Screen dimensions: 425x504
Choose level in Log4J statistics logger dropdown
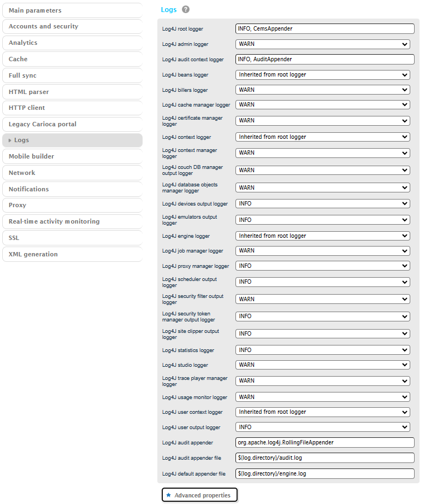point(323,350)
